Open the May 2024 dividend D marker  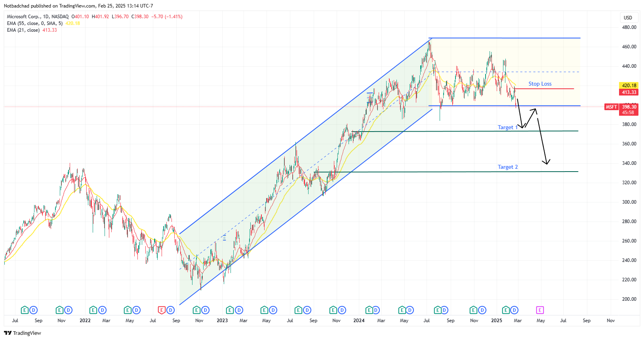[410, 310]
